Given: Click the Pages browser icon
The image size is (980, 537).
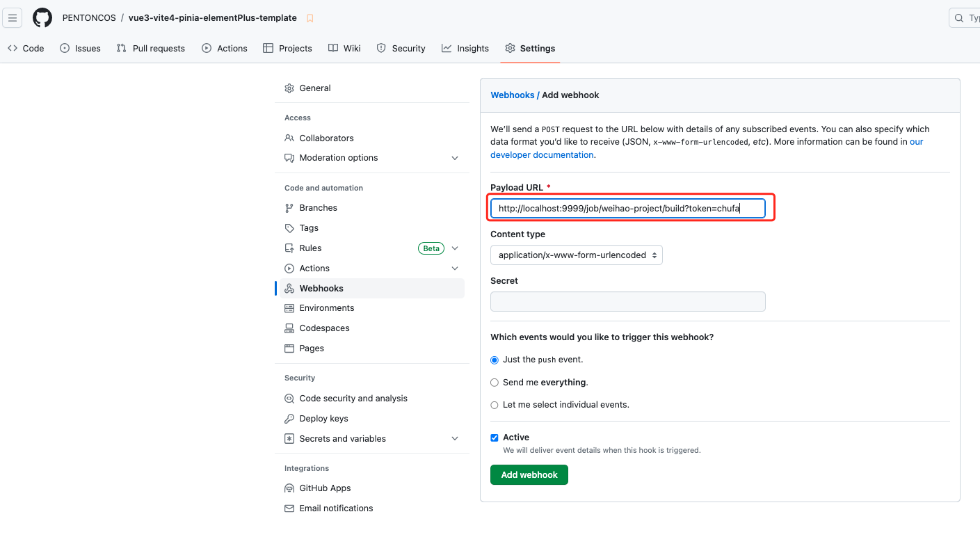Looking at the screenshot, I should pyautogui.click(x=289, y=348).
